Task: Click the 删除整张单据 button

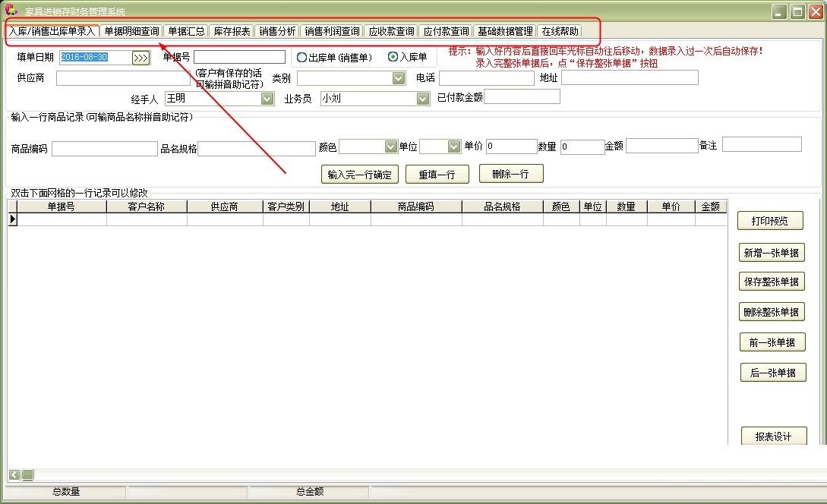Action: coord(771,312)
